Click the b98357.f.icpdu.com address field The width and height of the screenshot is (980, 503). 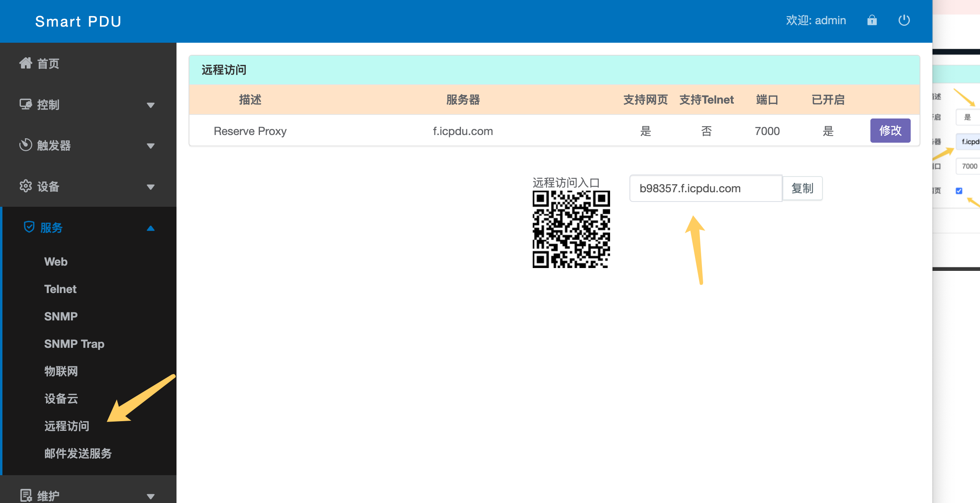point(706,188)
